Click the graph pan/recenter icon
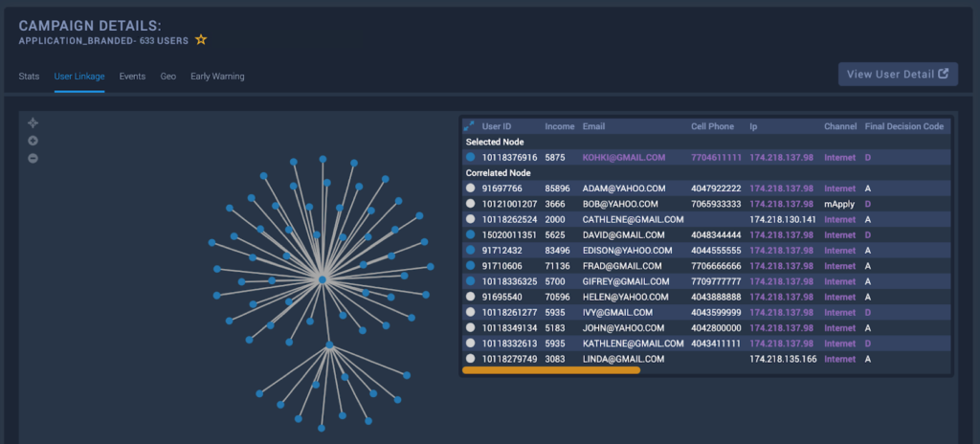This screenshot has height=444, width=980. (x=33, y=122)
